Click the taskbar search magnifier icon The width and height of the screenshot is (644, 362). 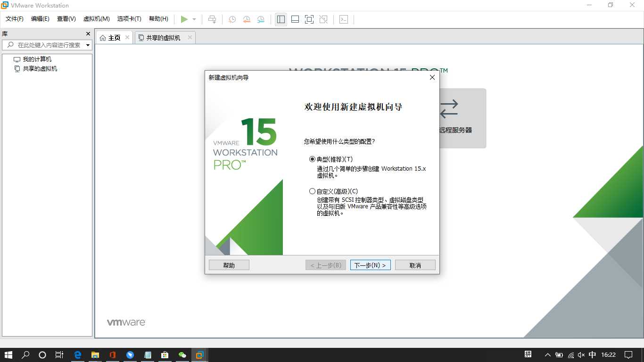[26, 355]
